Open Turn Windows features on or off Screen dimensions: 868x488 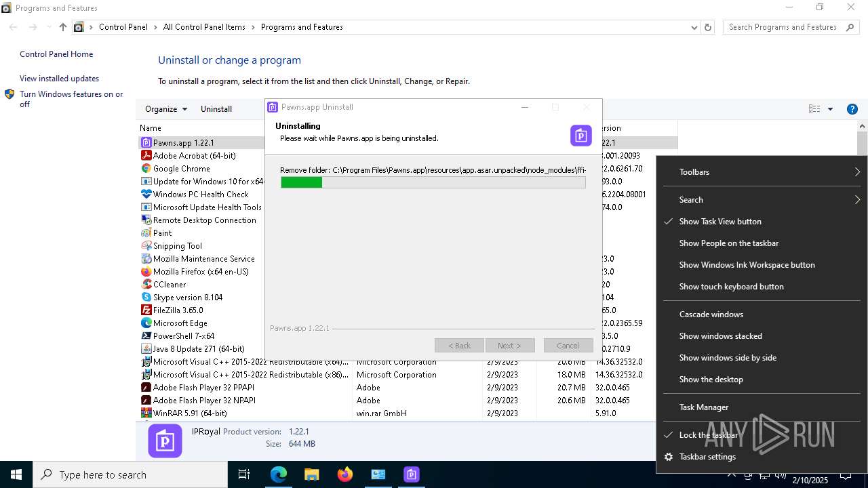[71, 99]
